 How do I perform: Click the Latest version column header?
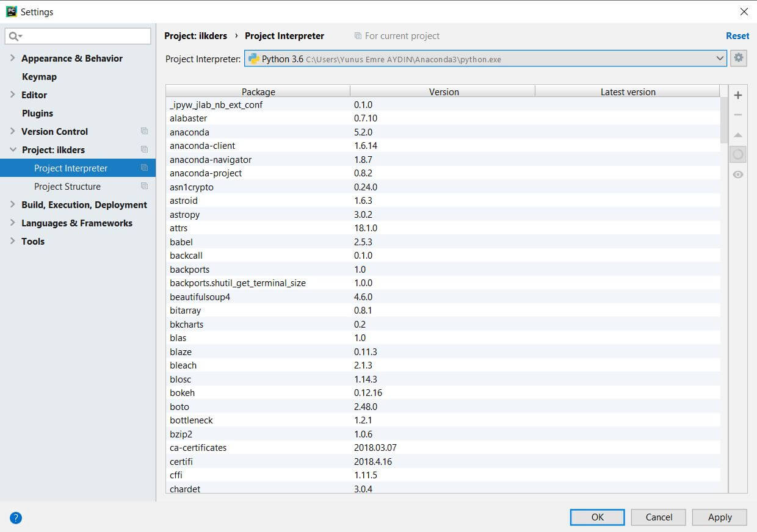coord(628,92)
